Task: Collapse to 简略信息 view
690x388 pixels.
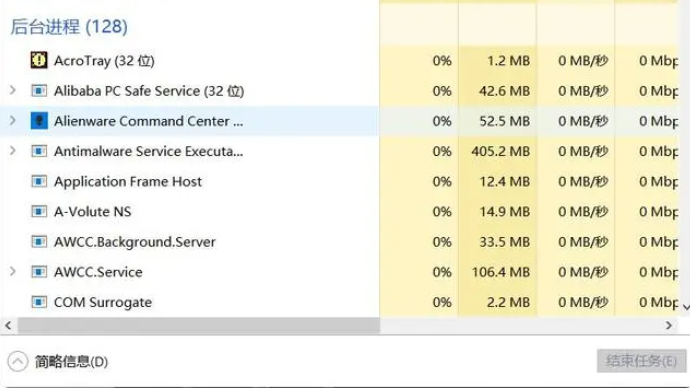Action: 58,362
